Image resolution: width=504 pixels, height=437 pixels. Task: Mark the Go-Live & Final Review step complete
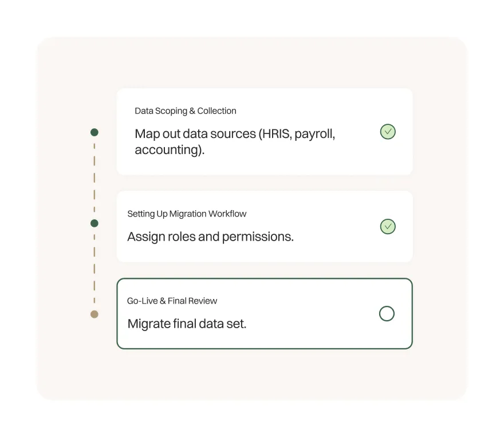coord(387,313)
